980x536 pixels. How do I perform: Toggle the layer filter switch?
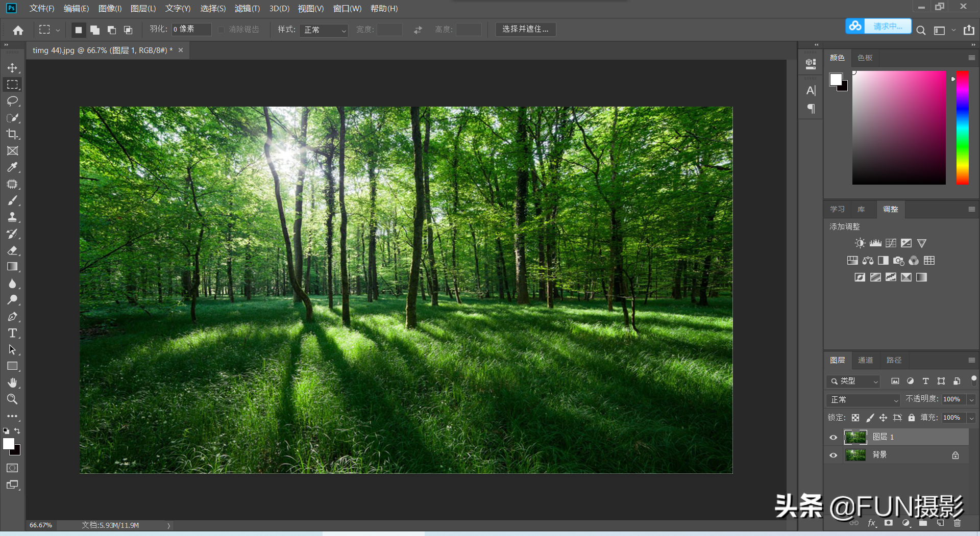click(x=973, y=379)
